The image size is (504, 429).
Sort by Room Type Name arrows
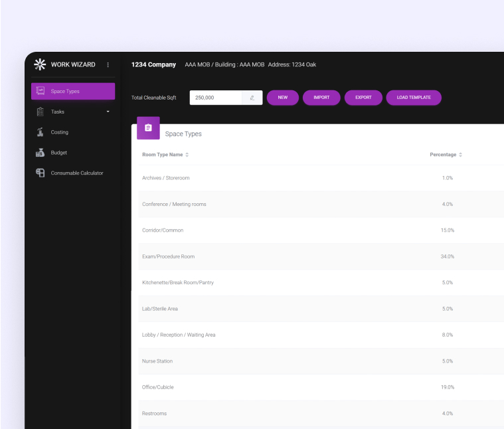187,155
